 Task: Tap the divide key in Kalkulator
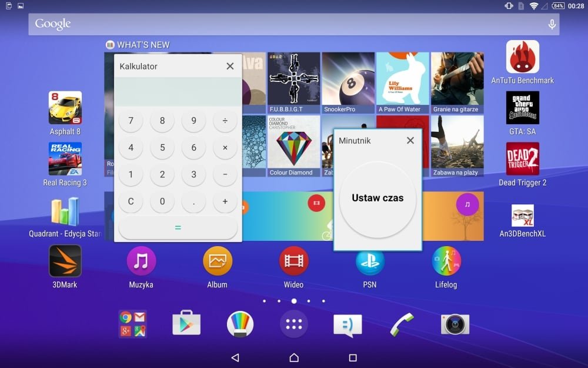[x=225, y=121]
